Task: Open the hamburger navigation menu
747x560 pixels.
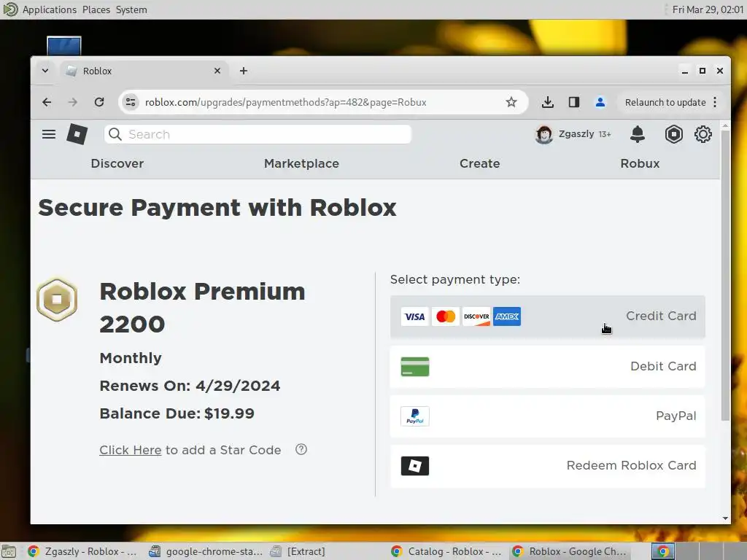Action: pyautogui.click(x=49, y=134)
